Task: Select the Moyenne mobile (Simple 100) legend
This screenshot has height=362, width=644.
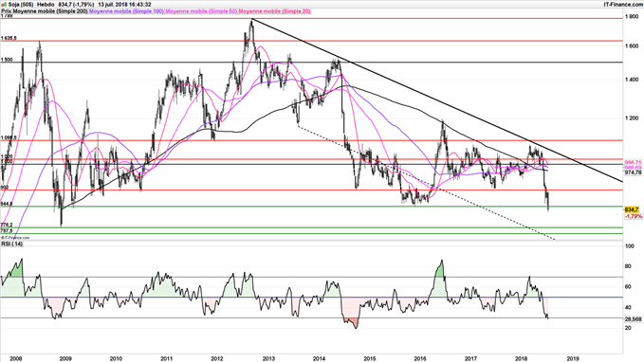Action: coord(126,11)
